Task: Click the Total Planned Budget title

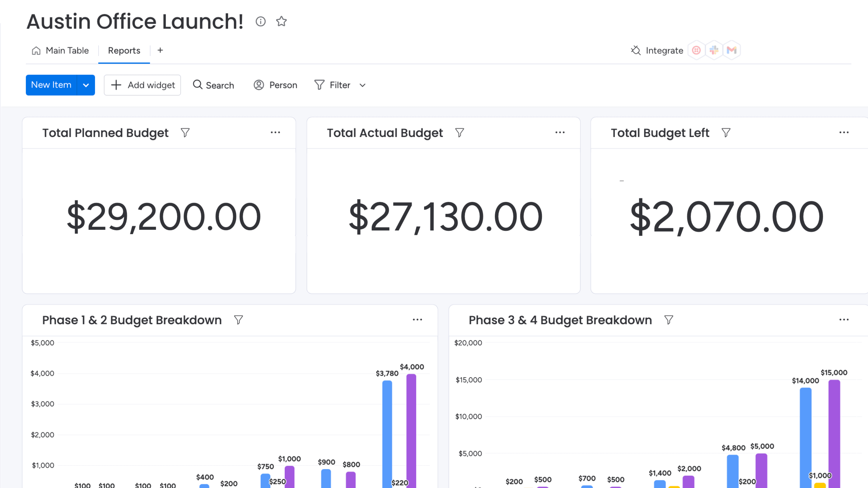Action: tap(105, 133)
